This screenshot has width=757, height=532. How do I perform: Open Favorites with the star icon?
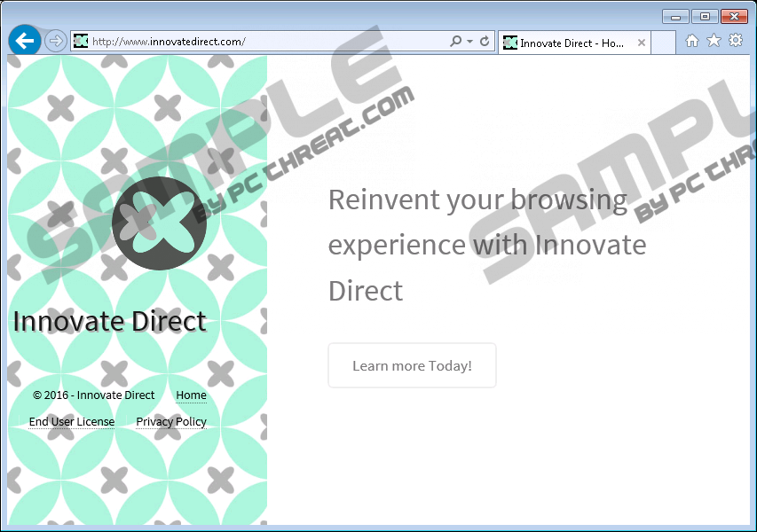(714, 41)
